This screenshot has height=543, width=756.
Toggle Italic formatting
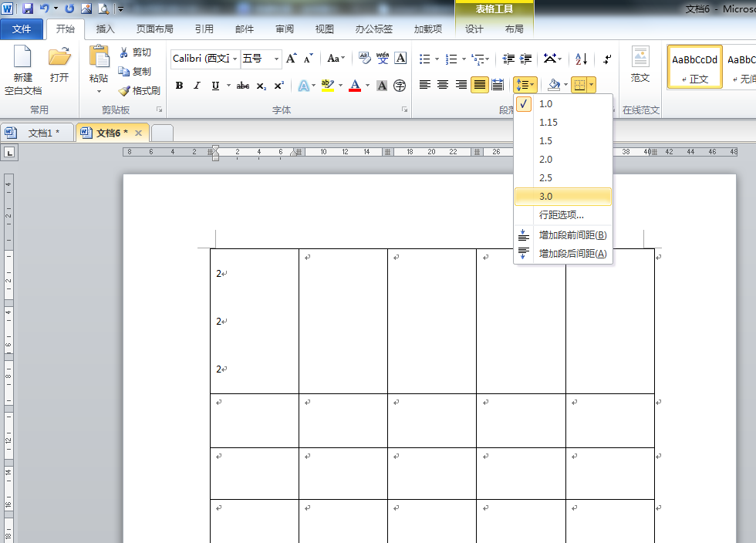(197, 86)
